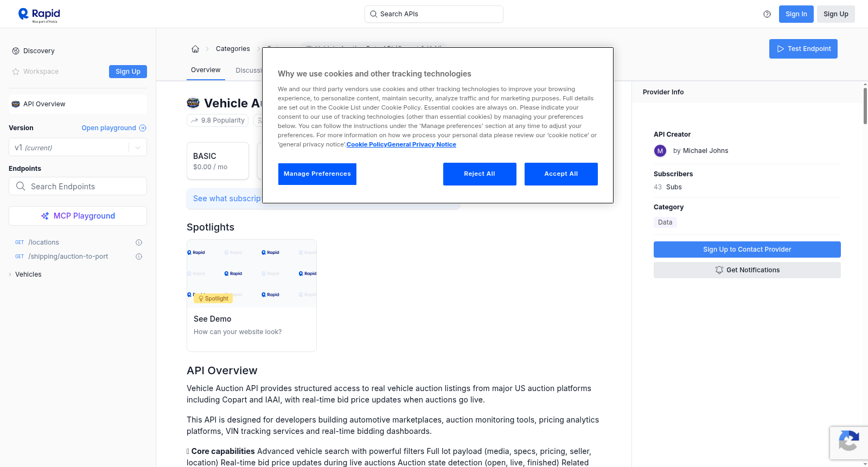
Task: Click the Test Endpoint button
Action: click(803, 49)
